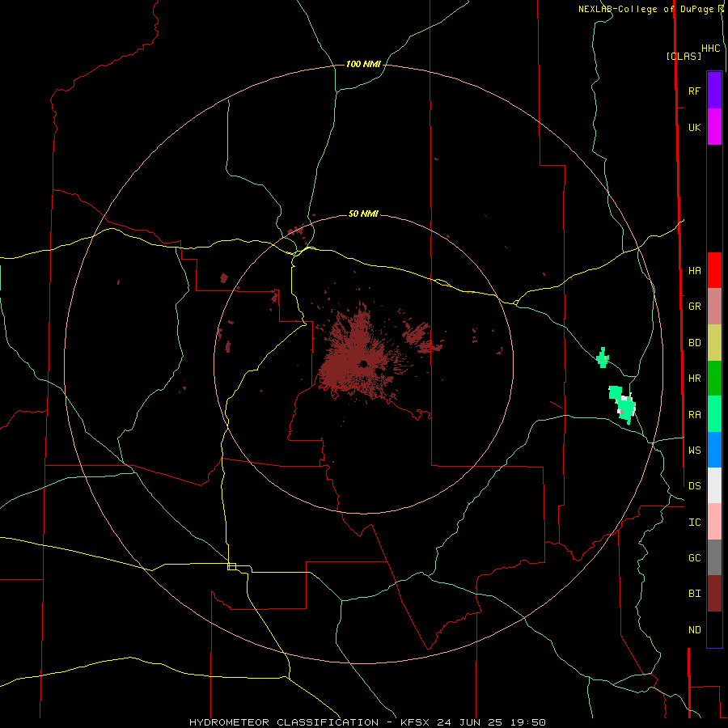
Task: Click the NEXLAB-College of DuPage text
Action: [x=647, y=9]
